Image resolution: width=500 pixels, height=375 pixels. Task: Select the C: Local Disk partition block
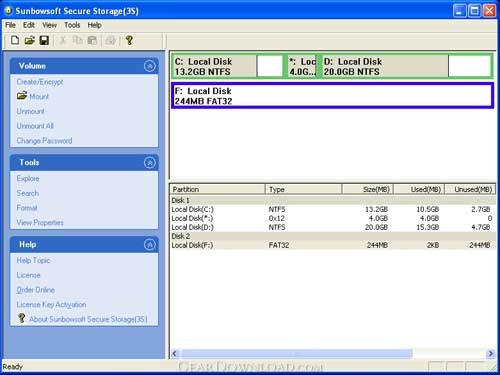click(228, 66)
